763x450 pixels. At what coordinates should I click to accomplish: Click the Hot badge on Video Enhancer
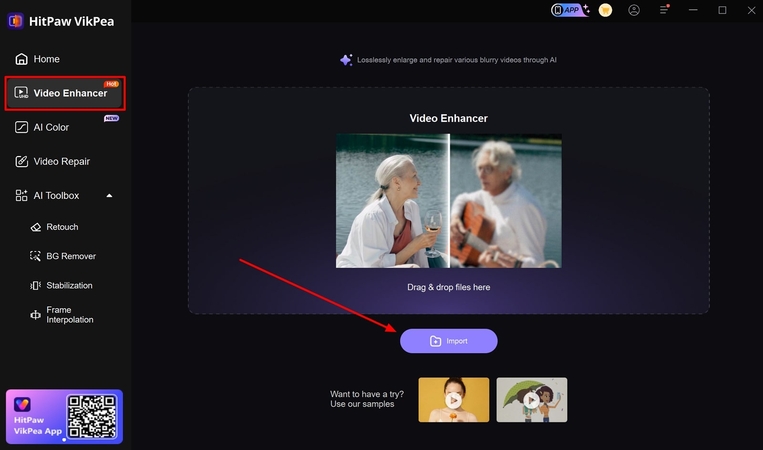click(x=111, y=84)
